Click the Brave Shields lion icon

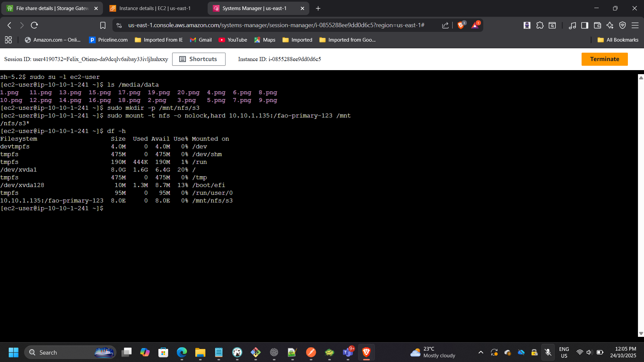pyautogui.click(x=461, y=25)
